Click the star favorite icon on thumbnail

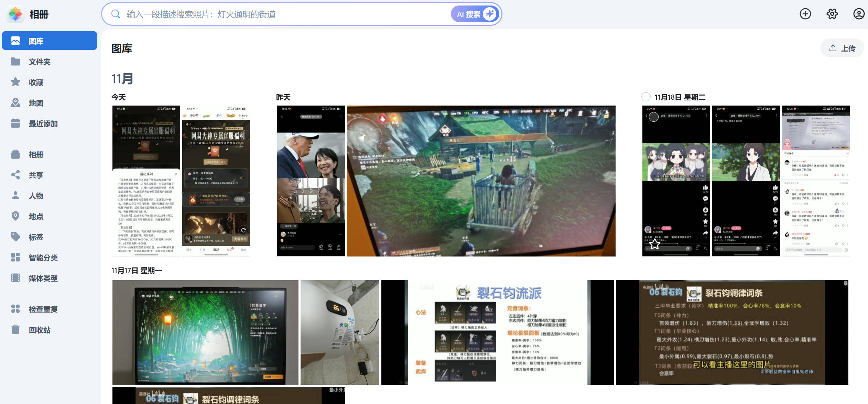[655, 244]
